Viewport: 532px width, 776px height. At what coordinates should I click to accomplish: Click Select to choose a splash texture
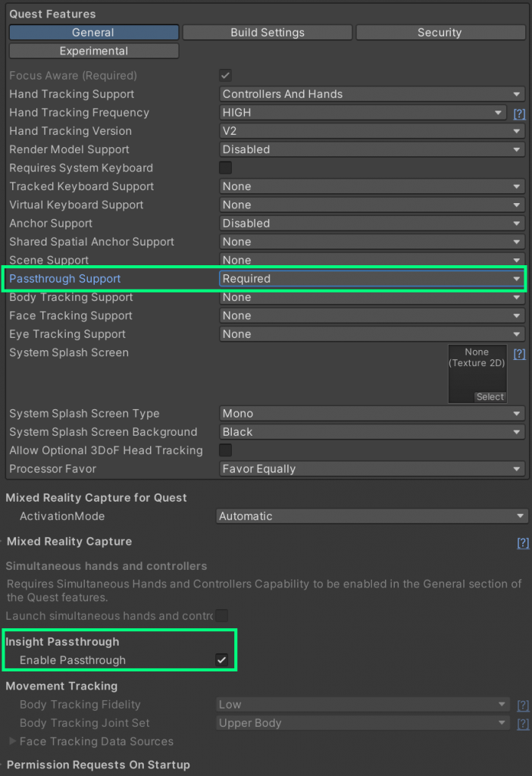click(x=489, y=396)
